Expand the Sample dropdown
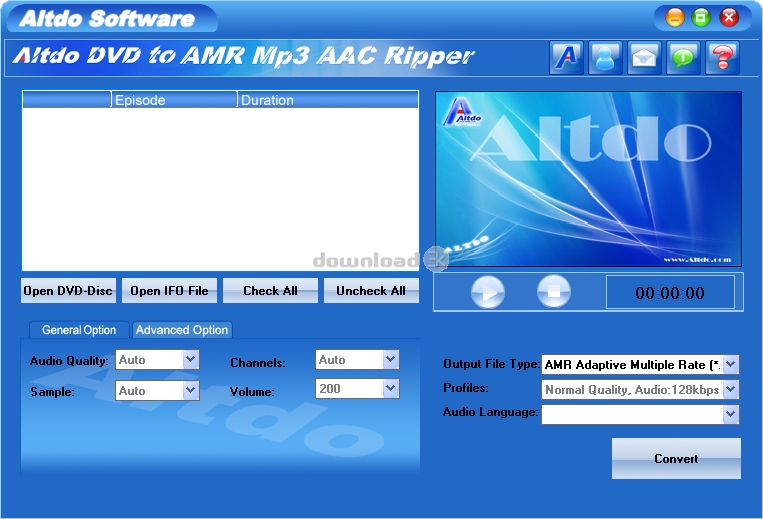Viewport: 763px width, 519px height. [191, 391]
